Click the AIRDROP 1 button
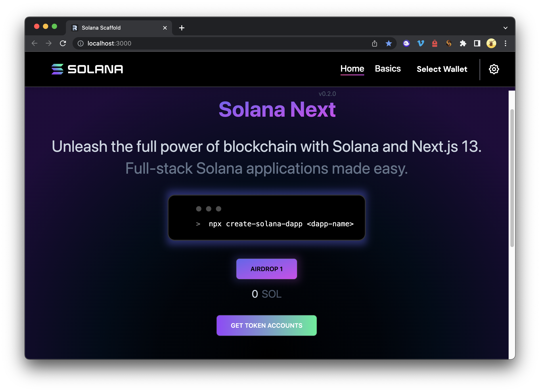Image resolution: width=540 pixels, height=392 pixels. click(x=266, y=269)
